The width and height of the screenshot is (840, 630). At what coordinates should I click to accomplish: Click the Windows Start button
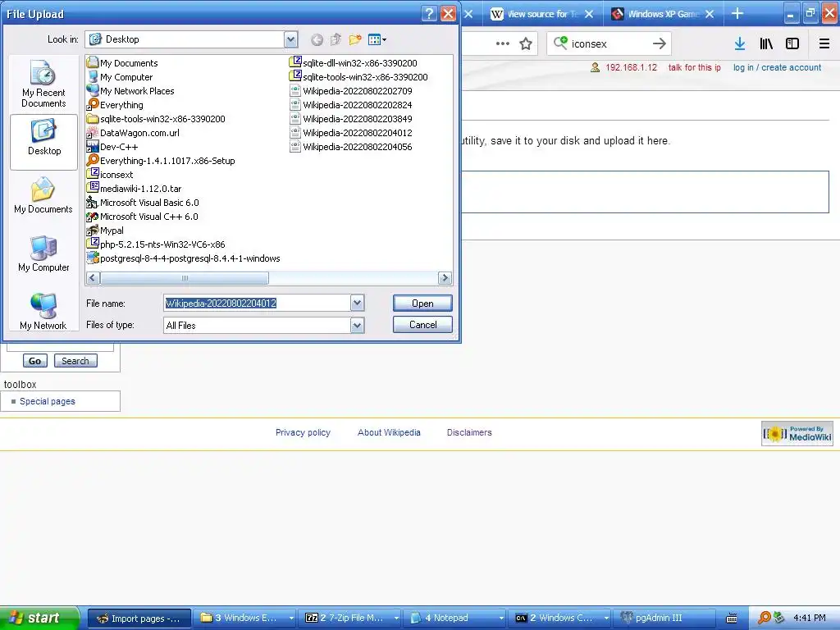tap(39, 618)
